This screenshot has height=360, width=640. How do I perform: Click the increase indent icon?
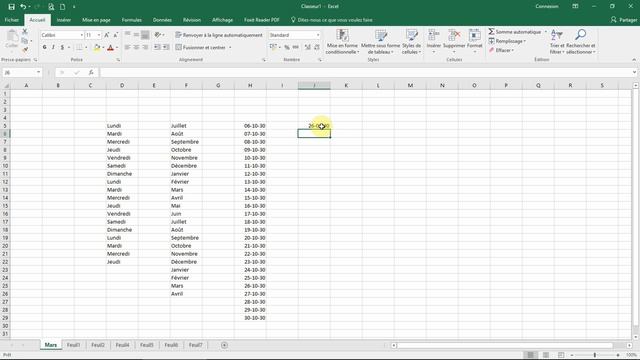(x=166, y=47)
